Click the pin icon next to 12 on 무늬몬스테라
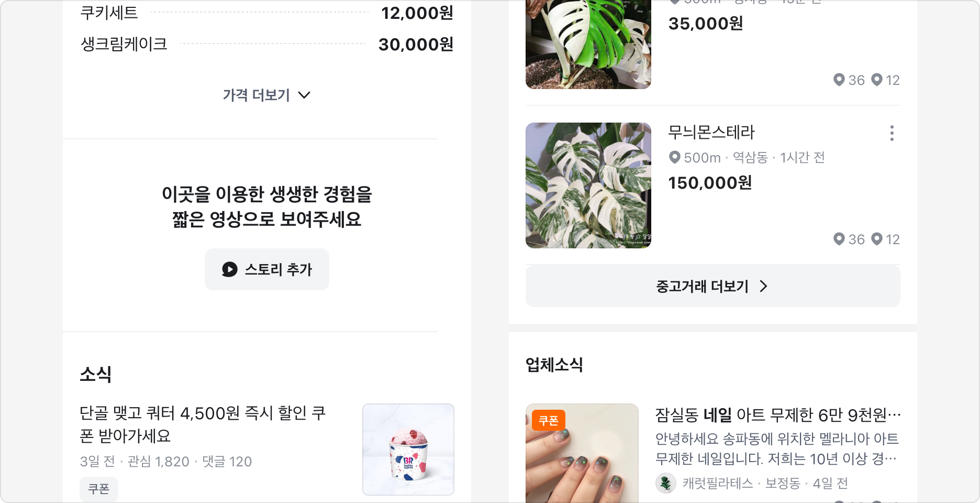Image resolution: width=980 pixels, height=503 pixels. click(876, 239)
